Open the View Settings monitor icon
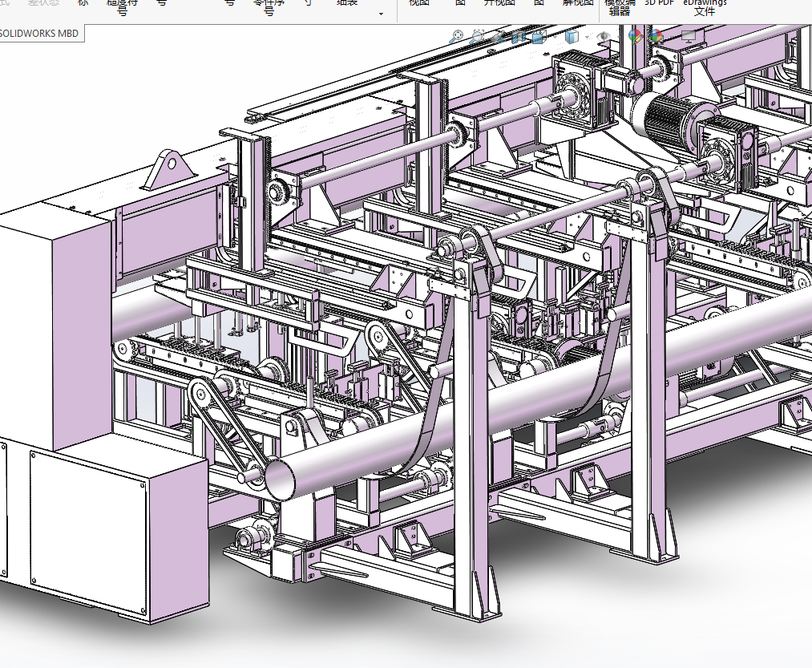 click(689, 37)
